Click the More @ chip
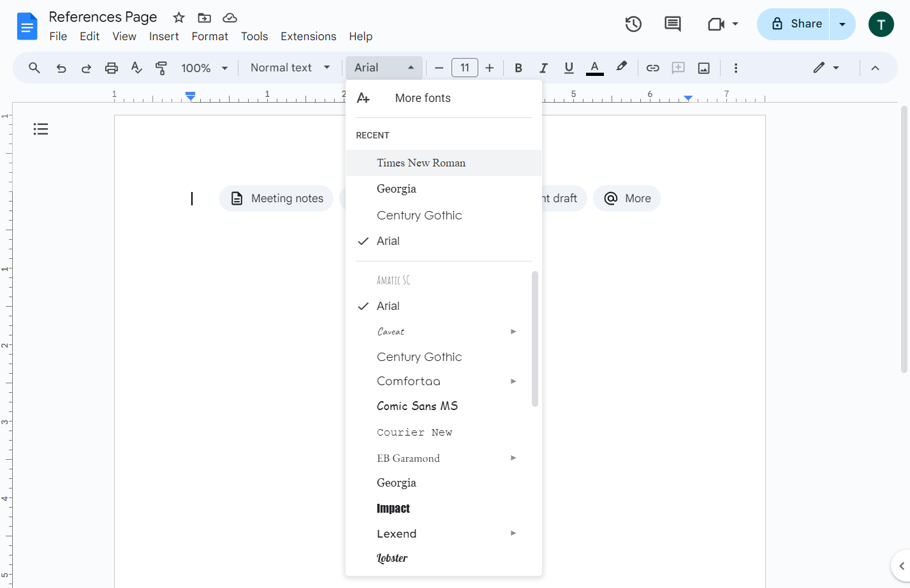 [x=627, y=198]
